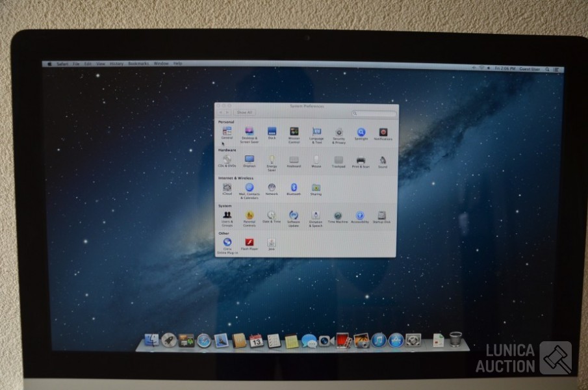
Task: Open Date & Time preferences
Action: click(272, 217)
